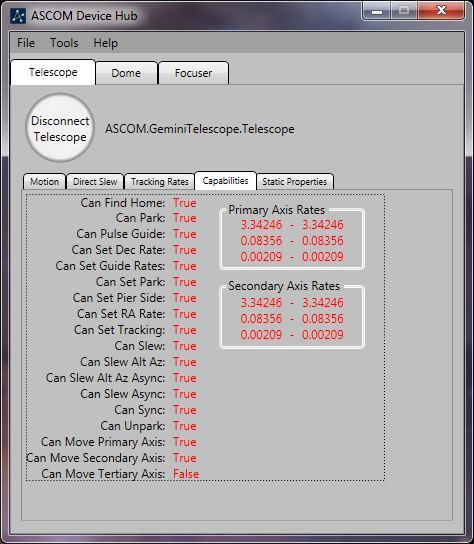Minimize the ASCOM Device Hub window
474x544 pixels.
377,10
